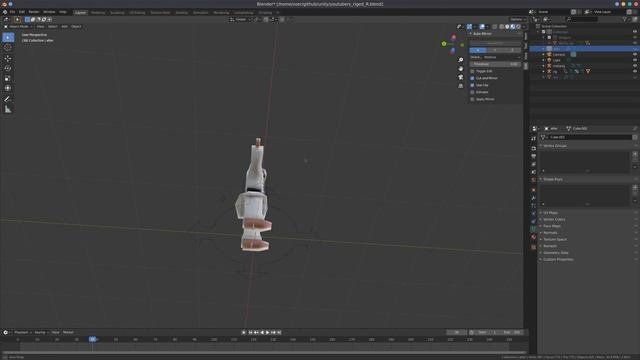Expand the Custom Properties panel
This screenshot has height=360, width=640.
point(558,259)
